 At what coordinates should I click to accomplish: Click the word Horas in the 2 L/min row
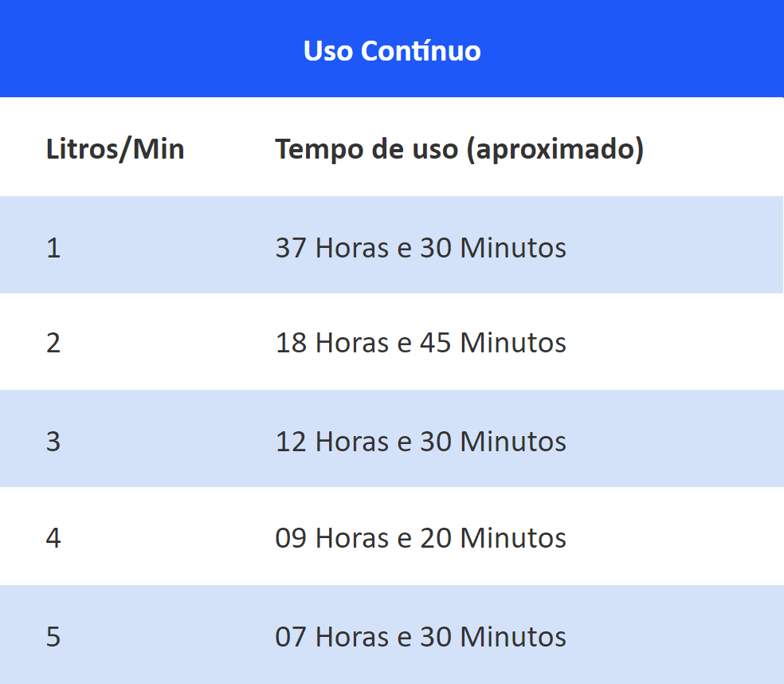352,343
